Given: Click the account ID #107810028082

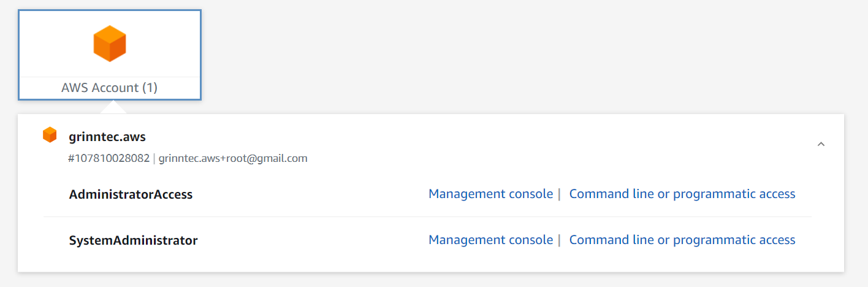Looking at the screenshot, I should (109, 158).
